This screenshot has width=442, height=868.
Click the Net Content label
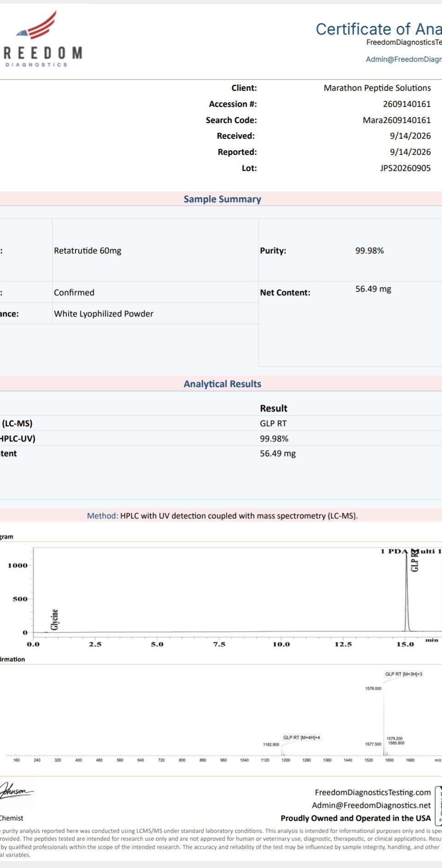pos(285,293)
